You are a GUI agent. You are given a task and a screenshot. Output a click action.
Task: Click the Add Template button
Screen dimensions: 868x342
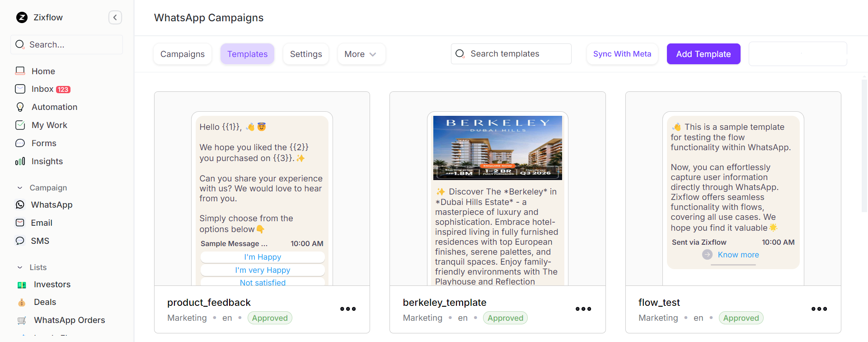click(x=704, y=54)
